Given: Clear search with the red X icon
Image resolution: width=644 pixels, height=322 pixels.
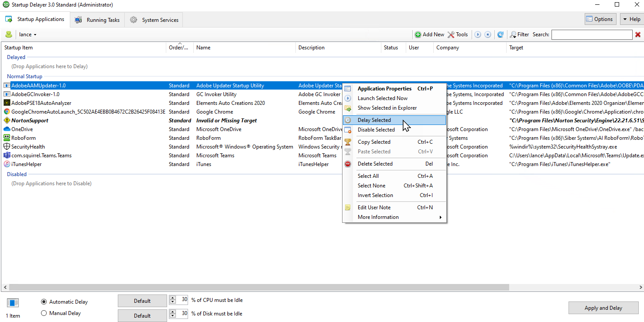Looking at the screenshot, I should tap(638, 35).
